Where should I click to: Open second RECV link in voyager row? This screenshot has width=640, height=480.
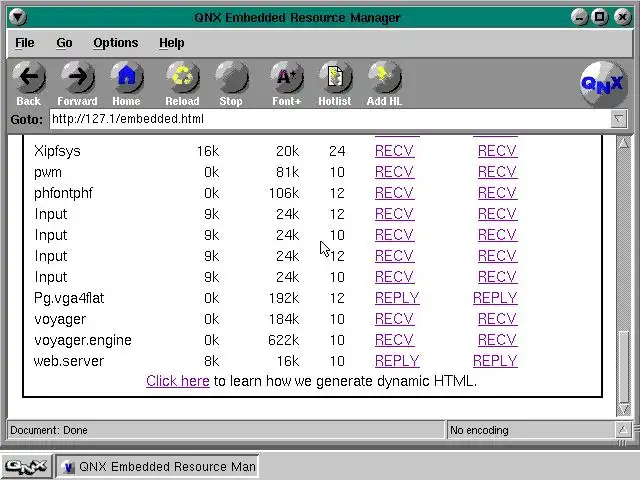[497, 319]
